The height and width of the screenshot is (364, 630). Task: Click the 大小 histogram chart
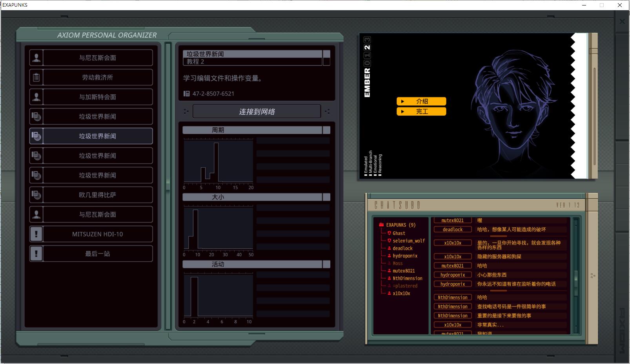[218, 228]
